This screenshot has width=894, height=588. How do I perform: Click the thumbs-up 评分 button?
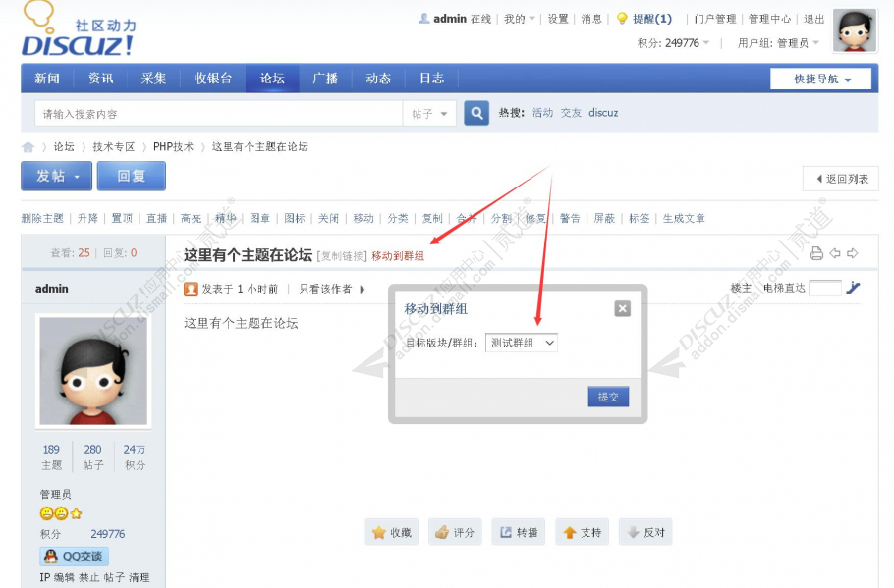coord(455,532)
